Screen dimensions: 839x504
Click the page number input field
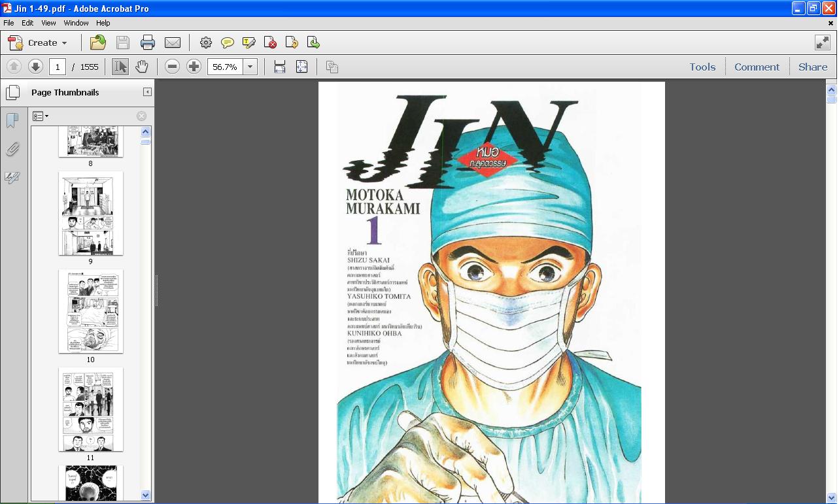click(x=58, y=67)
